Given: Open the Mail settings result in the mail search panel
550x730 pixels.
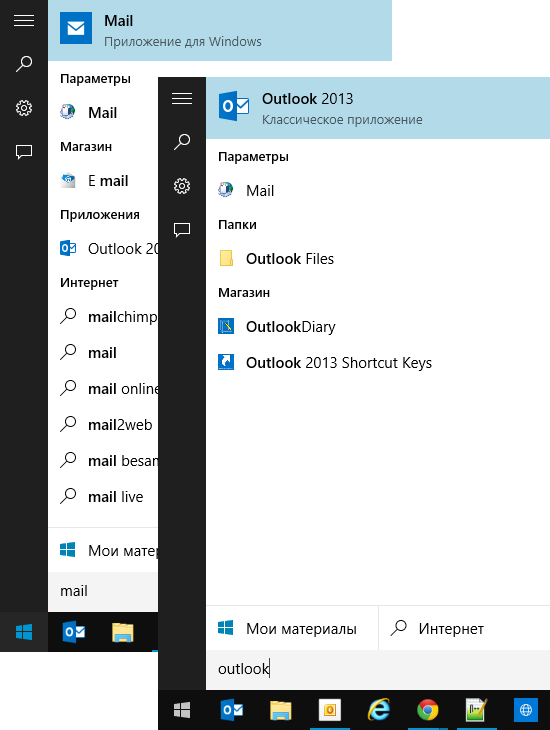Looking at the screenshot, I should tap(103, 112).
